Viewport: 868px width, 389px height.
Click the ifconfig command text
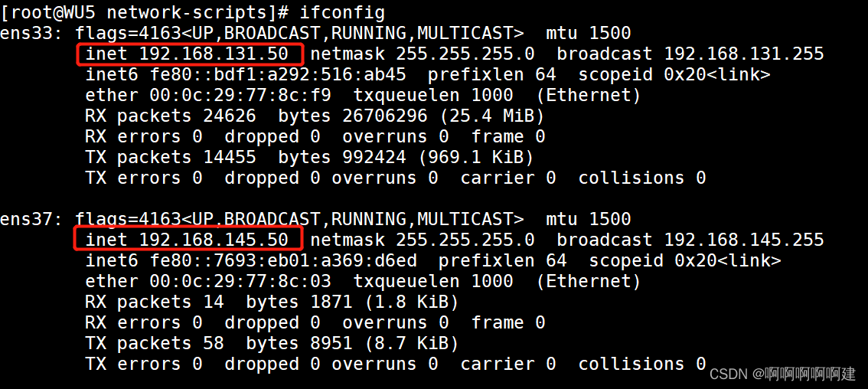342,12
